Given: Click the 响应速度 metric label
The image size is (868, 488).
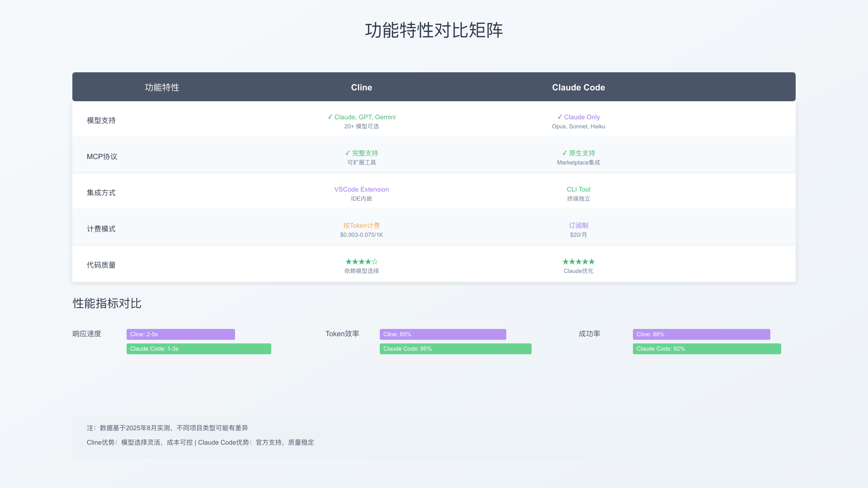Looking at the screenshot, I should pyautogui.click(x=87, y=334).
